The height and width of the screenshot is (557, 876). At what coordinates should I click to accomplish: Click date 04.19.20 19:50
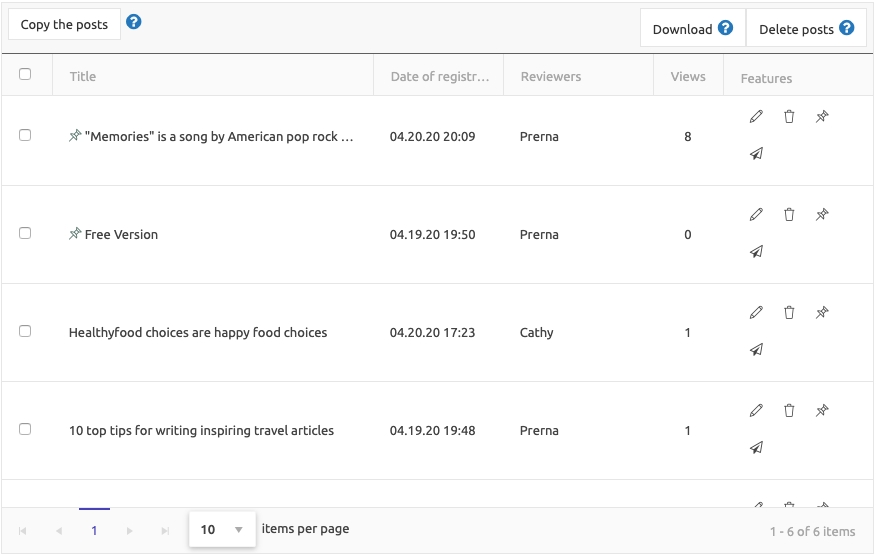pyautogui.click(x=432, y=234)
